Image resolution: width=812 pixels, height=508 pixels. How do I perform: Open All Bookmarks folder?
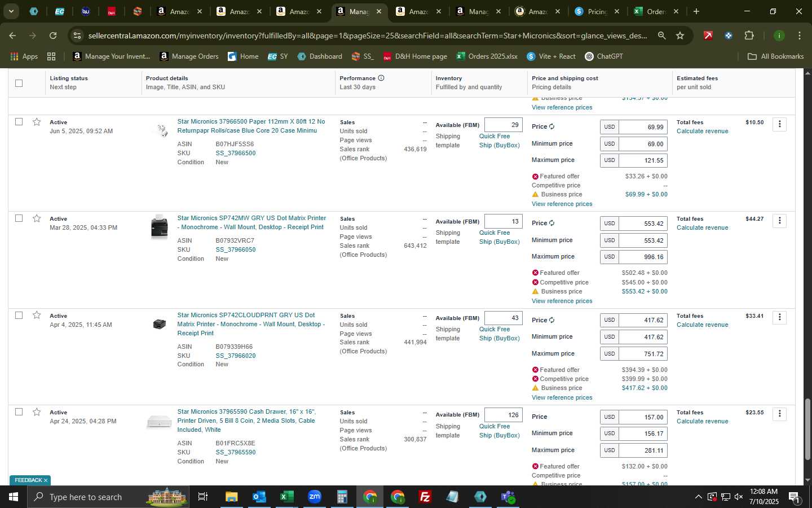tap(775, 56)
